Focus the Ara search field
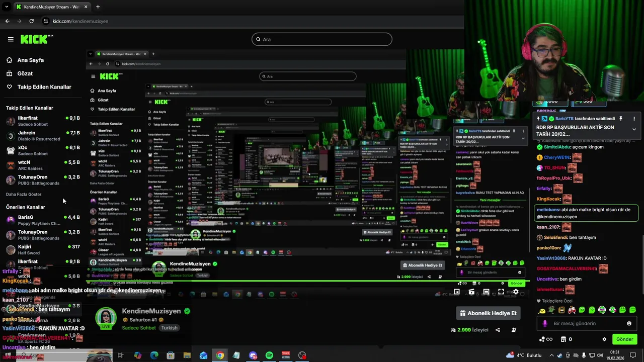Viewport: 644px width, 362px height. click(x=322, y=39)
